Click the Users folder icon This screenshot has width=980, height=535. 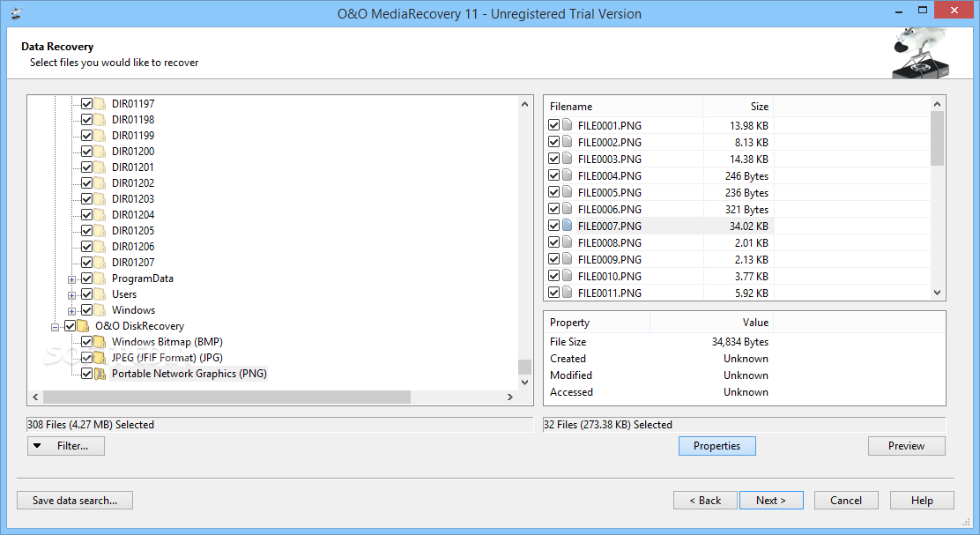100,294
